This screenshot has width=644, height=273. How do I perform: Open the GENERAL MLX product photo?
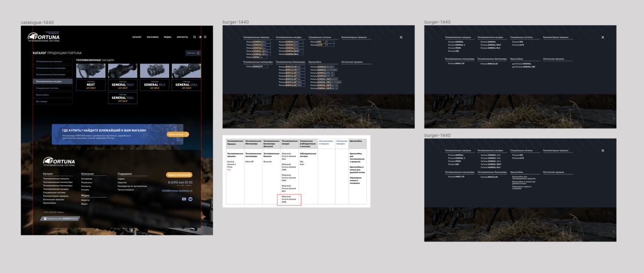pyautogui.click(x=154, y=71)
